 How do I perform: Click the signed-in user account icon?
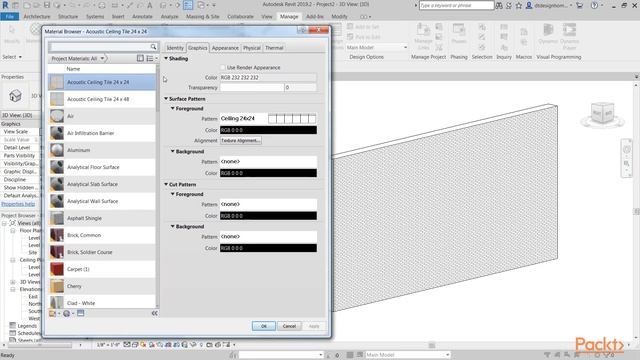pos(529,5)
